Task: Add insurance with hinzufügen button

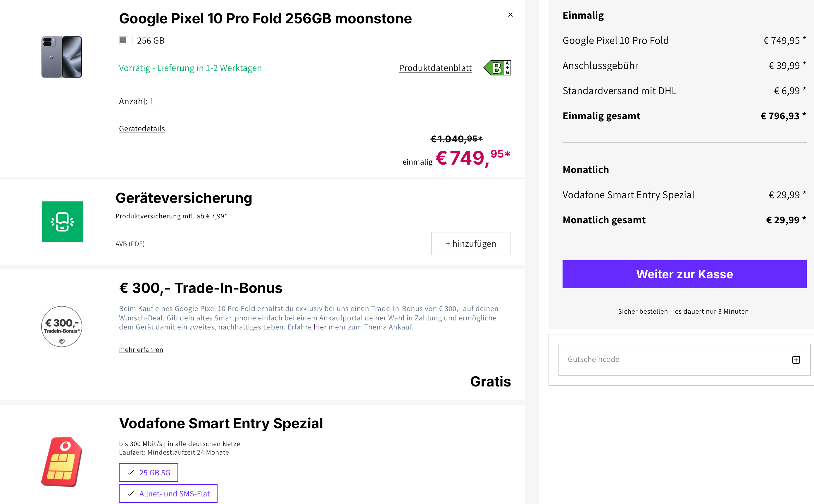Action: (x=471, y=244)
